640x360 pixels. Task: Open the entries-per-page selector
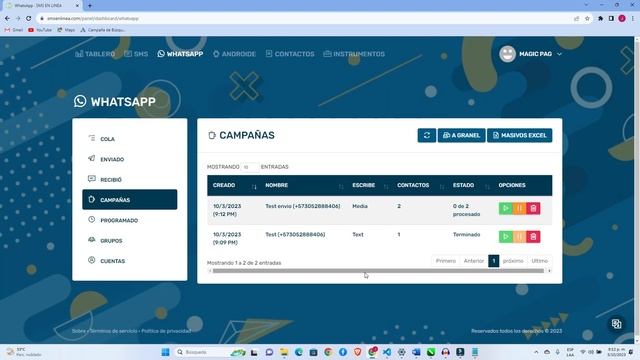tap(250, 167)
